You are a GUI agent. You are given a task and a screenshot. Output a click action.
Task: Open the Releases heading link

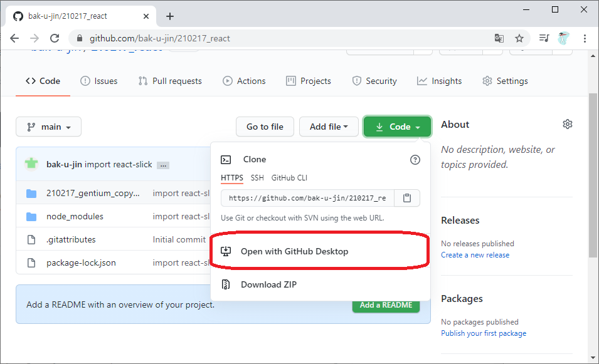[x=460, y=221]
